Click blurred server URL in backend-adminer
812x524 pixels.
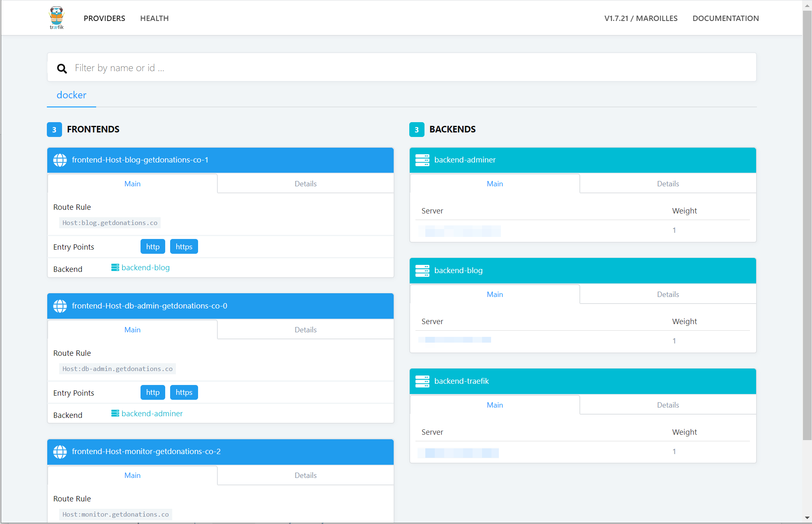[460, 231]
